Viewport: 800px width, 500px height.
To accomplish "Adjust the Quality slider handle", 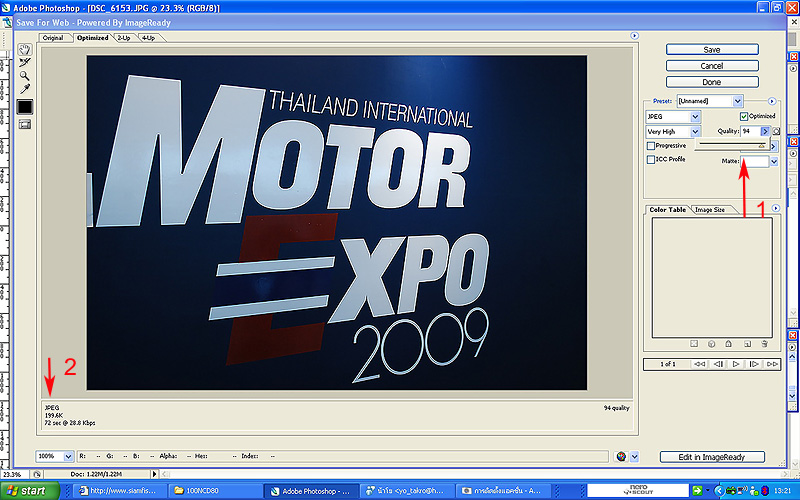I will coord(761,146).
